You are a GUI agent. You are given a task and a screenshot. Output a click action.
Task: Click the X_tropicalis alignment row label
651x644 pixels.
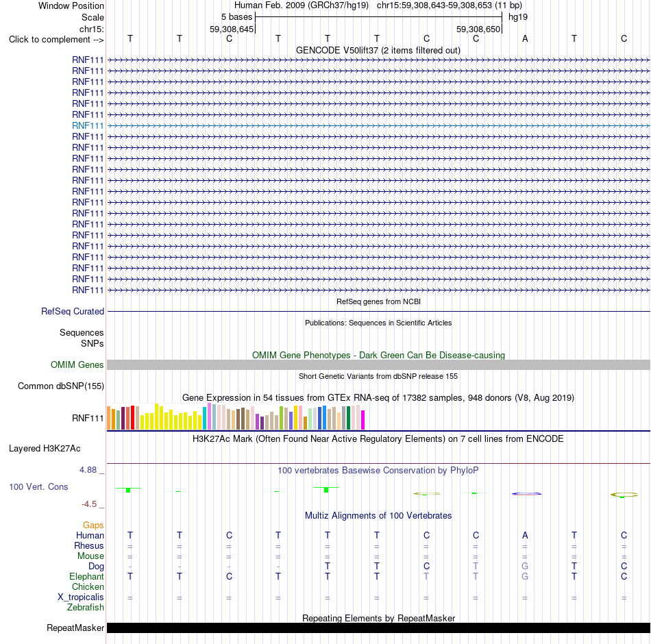(x=81, y=597)
